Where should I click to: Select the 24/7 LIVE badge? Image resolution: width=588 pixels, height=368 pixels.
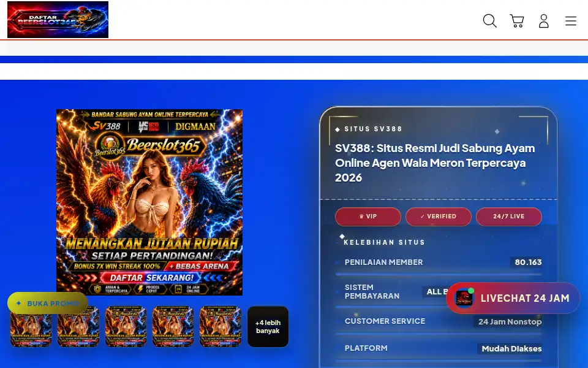(x=509, y=217)
